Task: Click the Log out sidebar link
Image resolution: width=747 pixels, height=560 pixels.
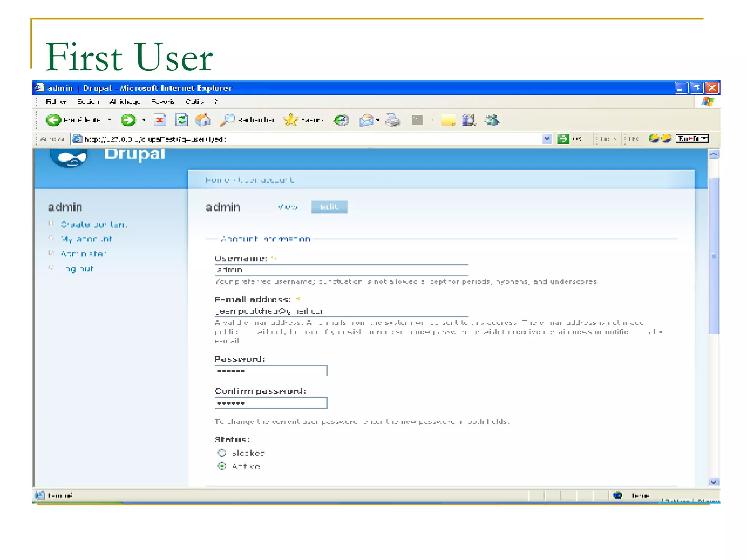Action: tap(79, 269)
